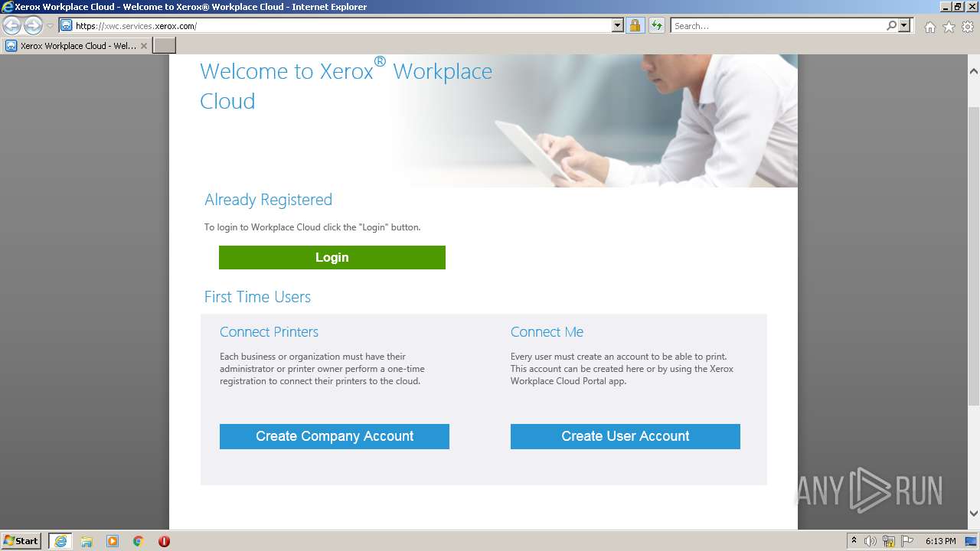This screenshot has height=551, width=980.
Task: Click the Welcome to Xerox Workplace Cloud title
Action: click(346, 86)
